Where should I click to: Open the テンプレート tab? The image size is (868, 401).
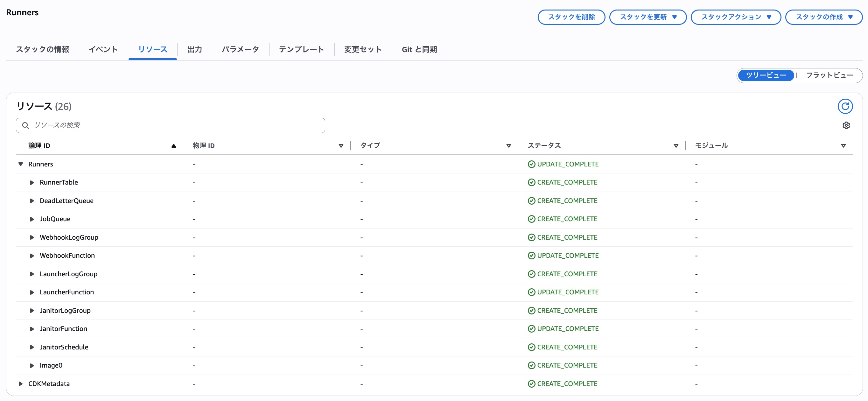click(x=301, y=50)
